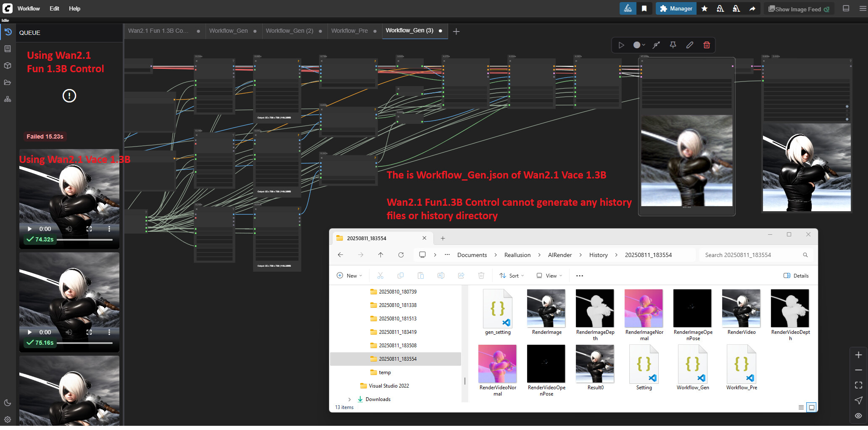Play the 74.32s queue video
This screenshot has width=868, height=430.
(29, 229)
